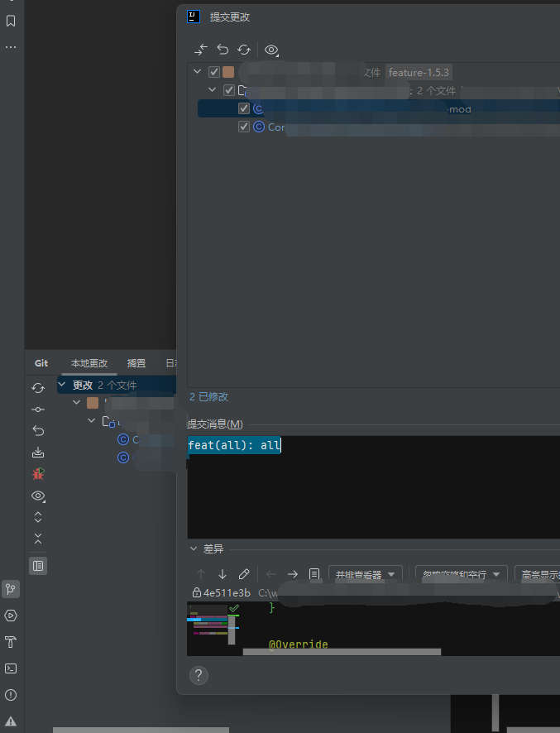Viewport: 560px width, 733px height.
Task: Toggle the folder checkbox with 2 个文件
Action: click(x=229, y=90)
